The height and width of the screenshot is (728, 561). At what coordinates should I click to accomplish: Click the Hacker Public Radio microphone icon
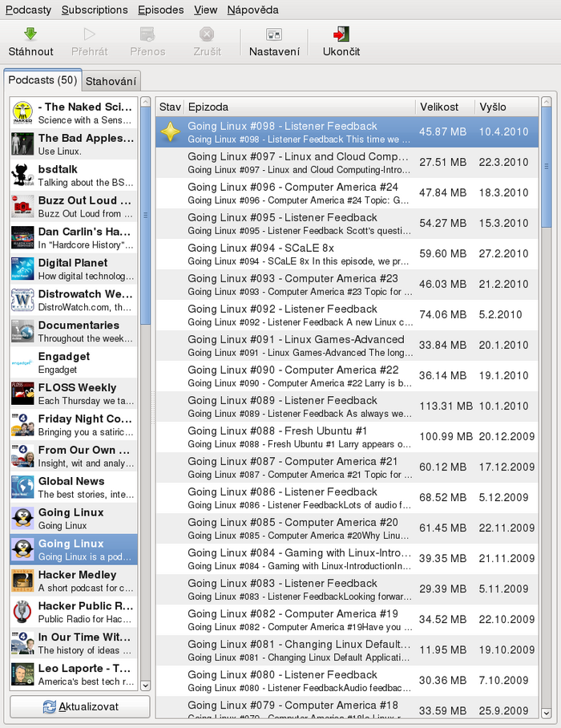coord(22,613)
